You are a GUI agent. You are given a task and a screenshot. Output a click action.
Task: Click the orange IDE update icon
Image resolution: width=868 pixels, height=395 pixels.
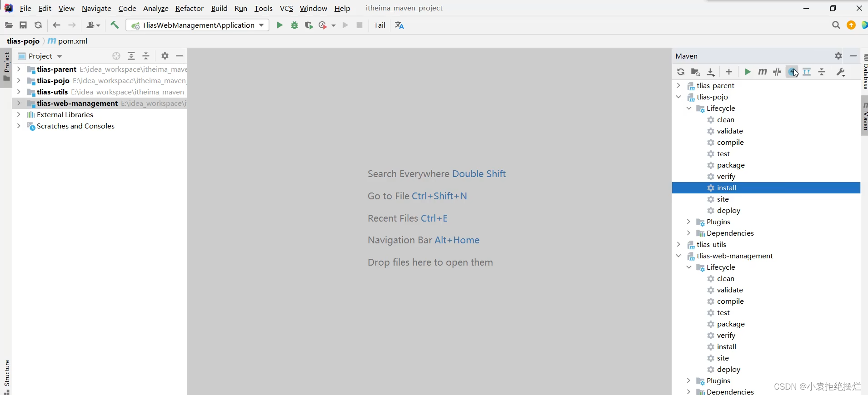851,25
